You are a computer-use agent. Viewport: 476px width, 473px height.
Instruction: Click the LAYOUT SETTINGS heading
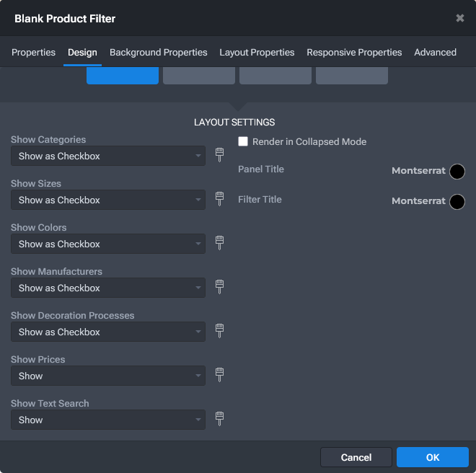pyautogui.click(x=234, y=123)
